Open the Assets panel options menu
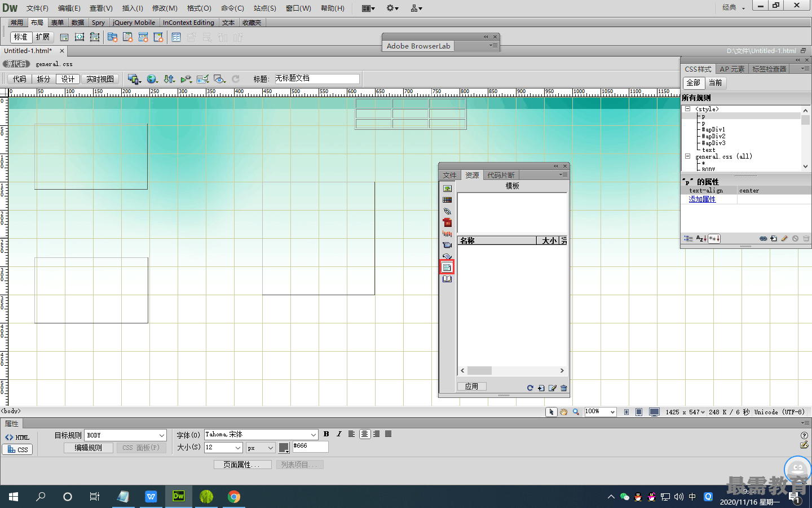This screenshot has width=812, height=508. click(x=563, y=175)
